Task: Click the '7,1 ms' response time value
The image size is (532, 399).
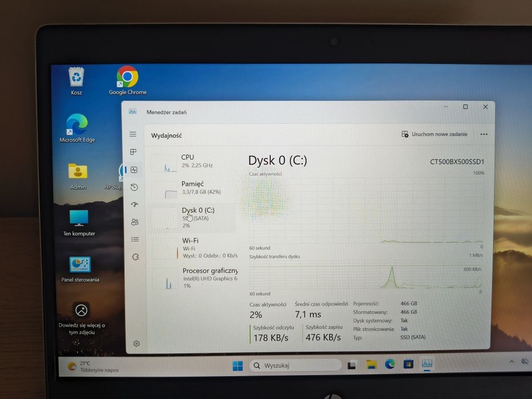Action: click(308, 315)
